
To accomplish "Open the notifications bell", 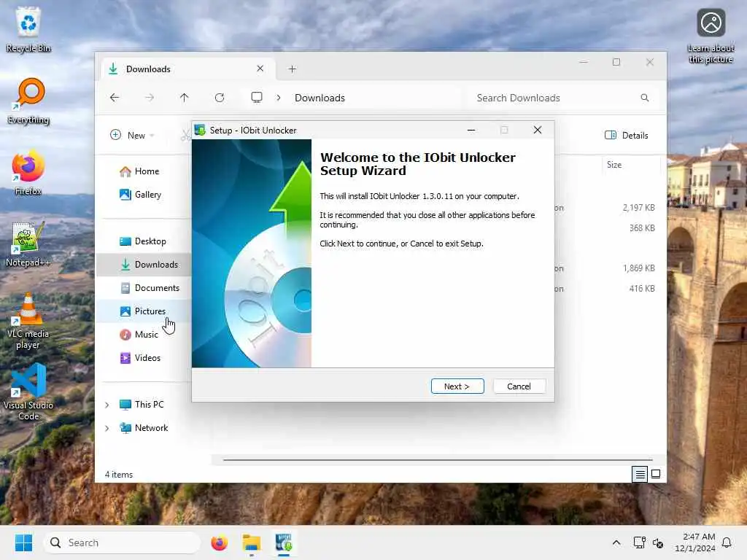I will (727, 542).
